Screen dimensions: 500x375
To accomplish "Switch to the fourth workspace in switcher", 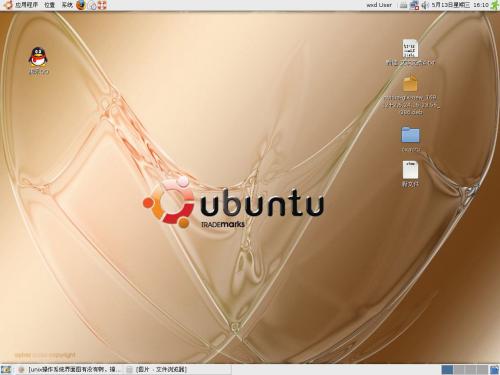I will pyautogui.click(x=482, y=369).
